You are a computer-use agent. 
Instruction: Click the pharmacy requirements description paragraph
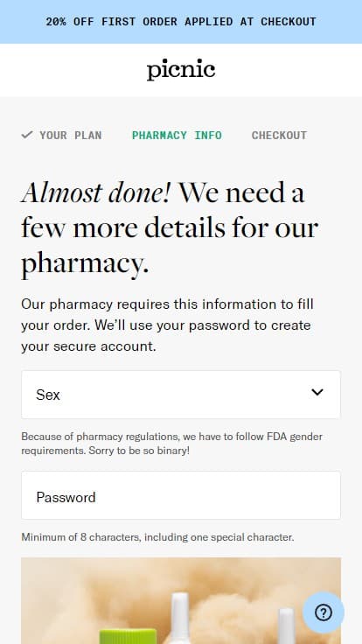[x=168, y=325]
